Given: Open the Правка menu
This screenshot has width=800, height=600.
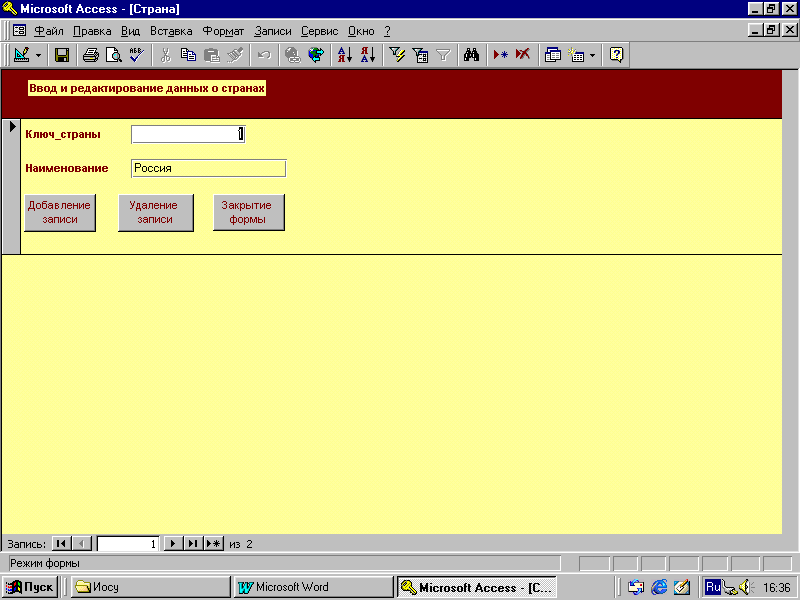Looking at the screenshot, I should [x=92, y=31].
